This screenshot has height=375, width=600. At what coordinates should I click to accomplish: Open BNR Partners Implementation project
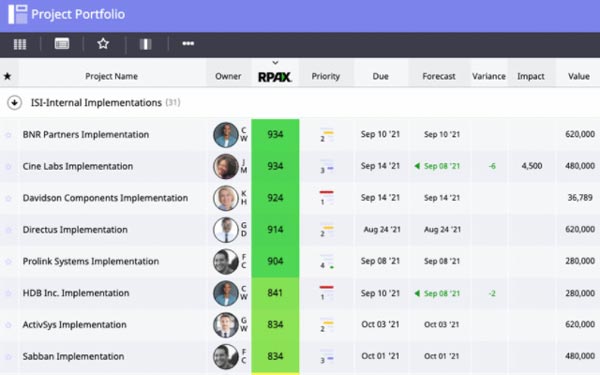[86, 135]
